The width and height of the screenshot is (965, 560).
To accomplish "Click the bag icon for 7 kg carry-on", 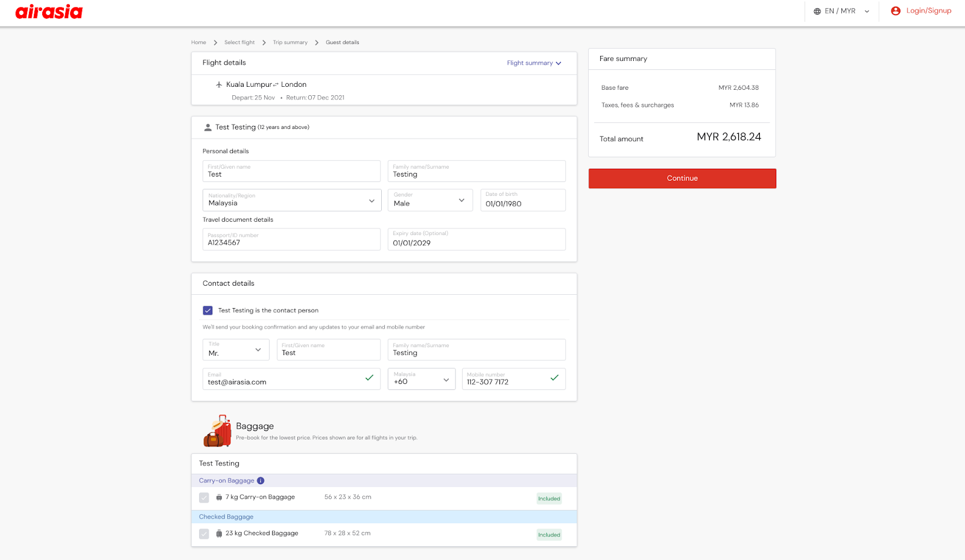I will click(x=219, y=497).
